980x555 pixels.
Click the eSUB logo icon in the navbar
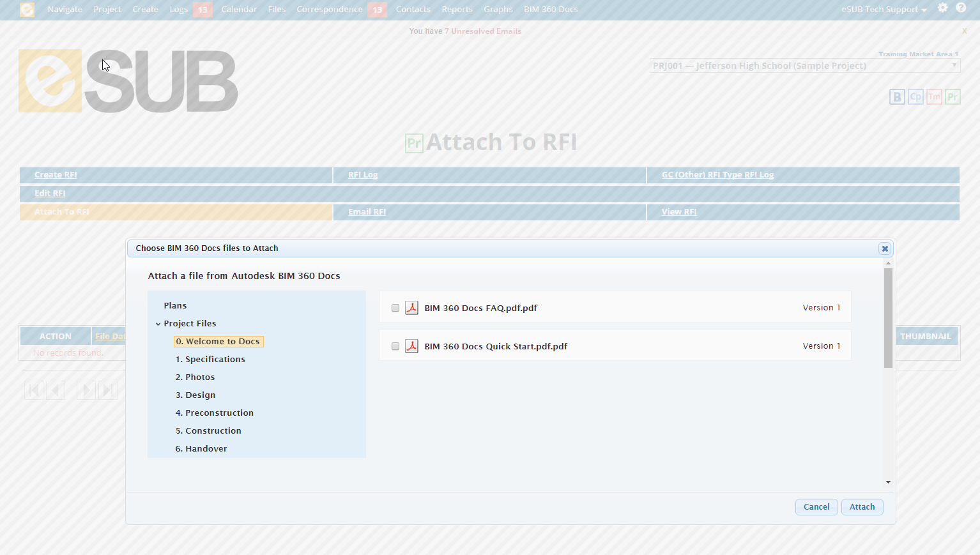(26, 10)
